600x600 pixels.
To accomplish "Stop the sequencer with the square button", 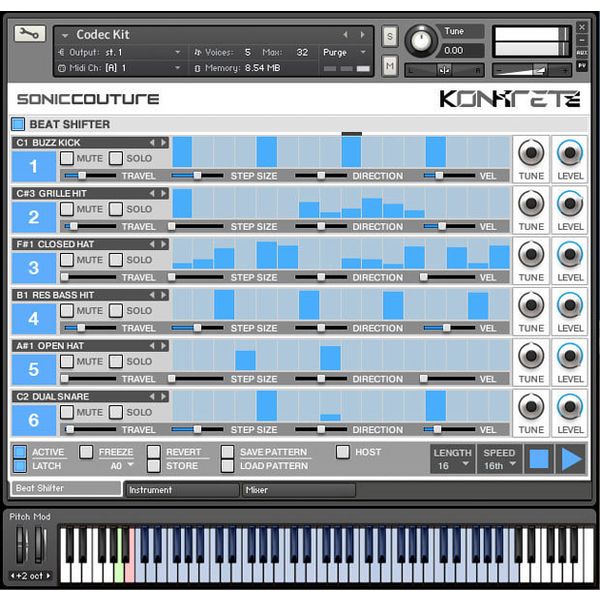I will (x=539, y=459).
